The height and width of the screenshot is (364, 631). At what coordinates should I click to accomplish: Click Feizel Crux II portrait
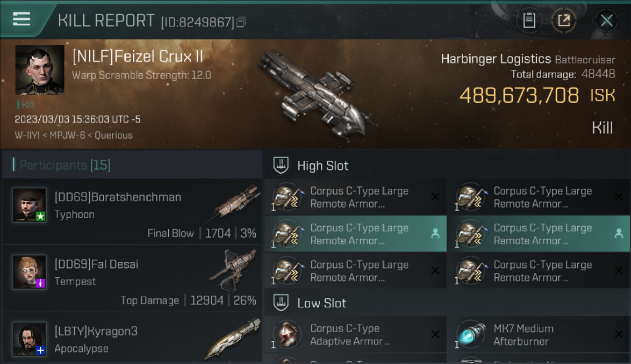click(40, 70)
